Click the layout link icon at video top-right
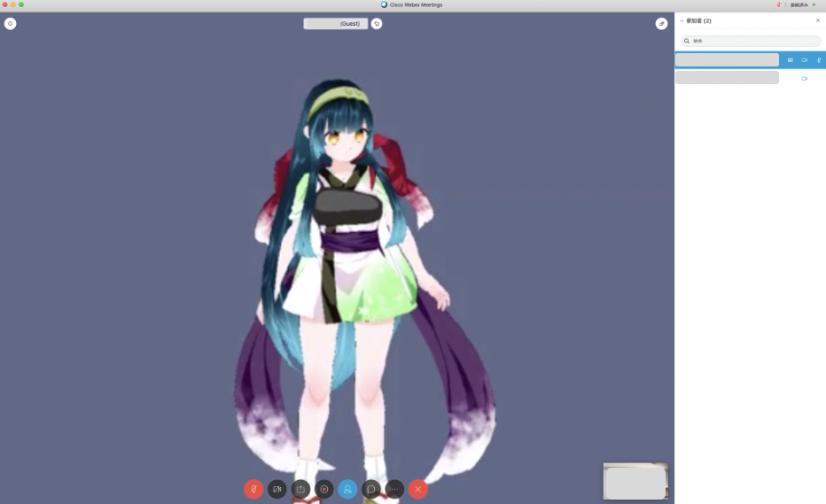Viewport: 826px width, 504px height. [662, 24]
